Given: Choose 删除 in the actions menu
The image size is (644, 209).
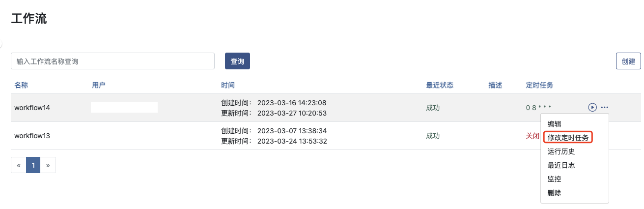Looking at the screenshot, I should (554, 193).
